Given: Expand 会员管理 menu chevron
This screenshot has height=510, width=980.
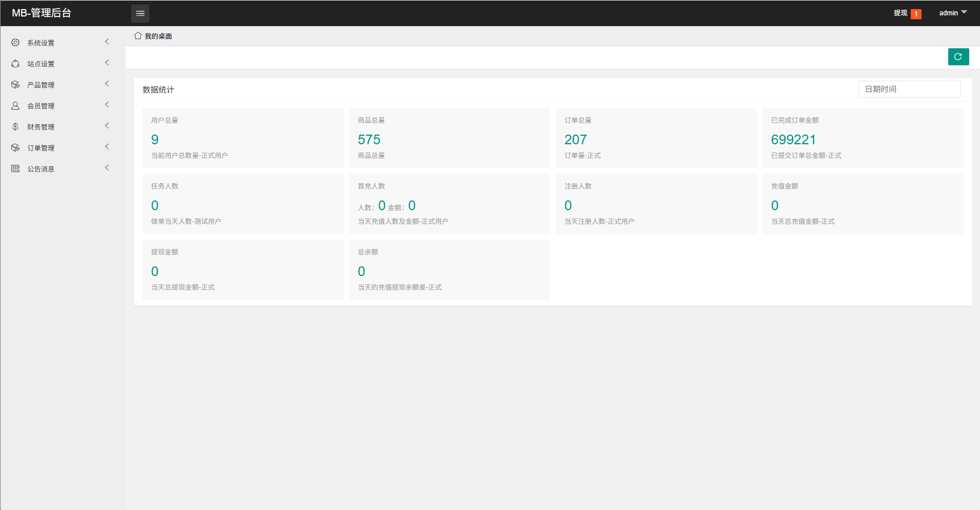Looking at the screenshot, I should (107, 104).
